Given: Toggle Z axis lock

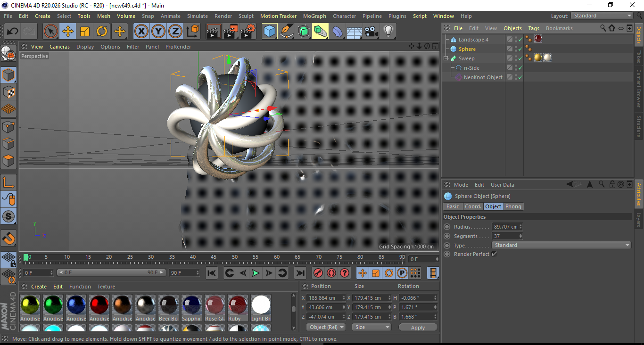Looking at the screenshot, I should pyautogui.click(x=175, y=32).
